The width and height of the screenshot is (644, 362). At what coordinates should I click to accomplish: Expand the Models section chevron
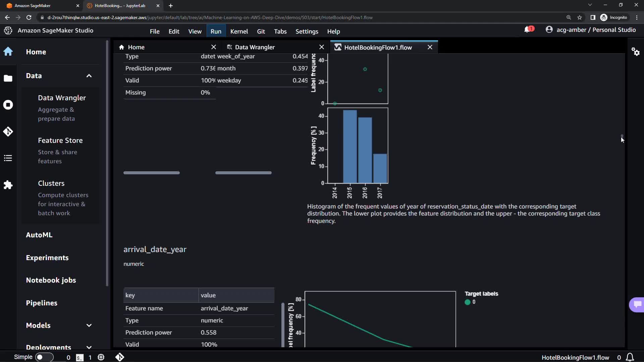tap(89, 325)
